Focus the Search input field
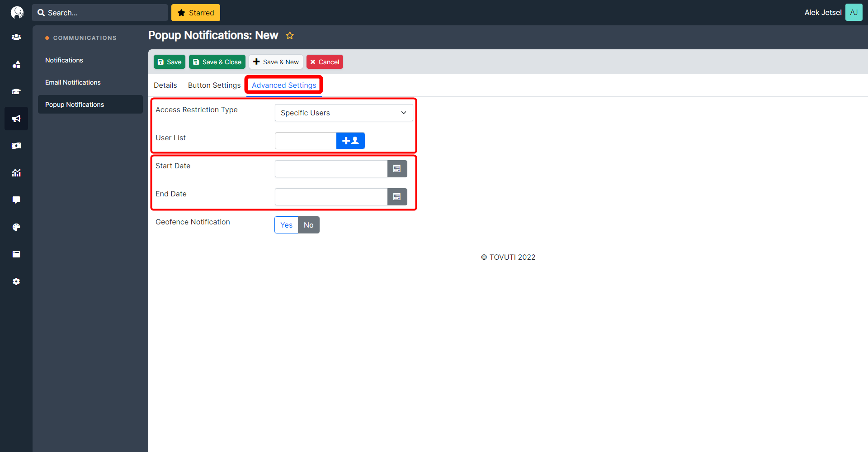 coord(99,13)
